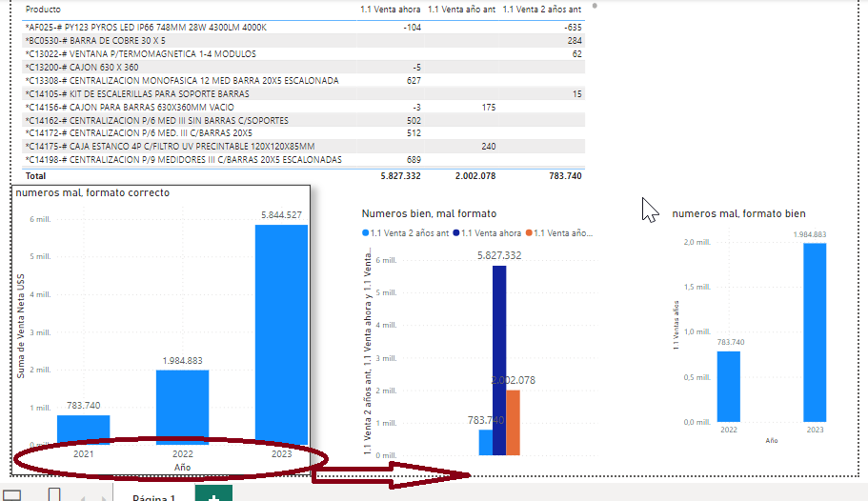Click '1.1 Ventas años' axis title
The image size is (868, 501).
676,325
